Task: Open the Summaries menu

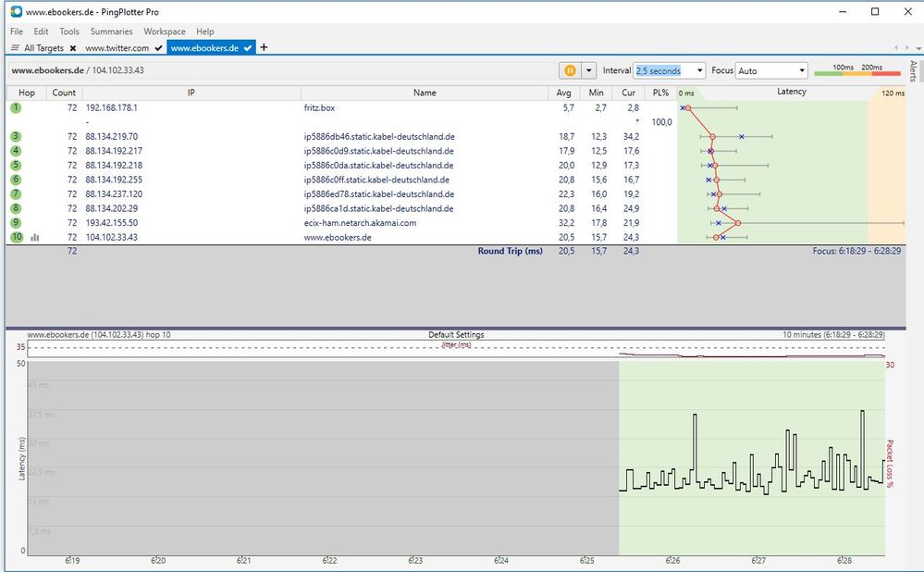Action: 111,31
